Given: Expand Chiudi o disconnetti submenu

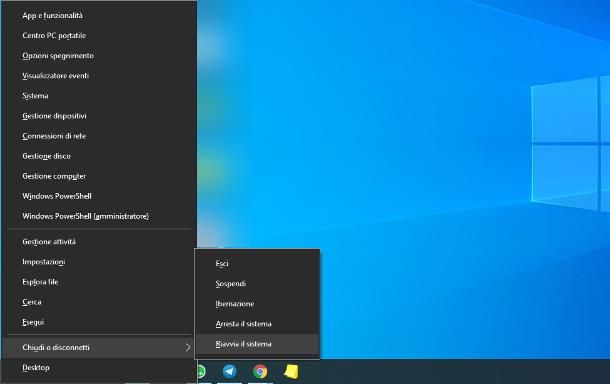Looking at the screenshot, I should [99, 347].
